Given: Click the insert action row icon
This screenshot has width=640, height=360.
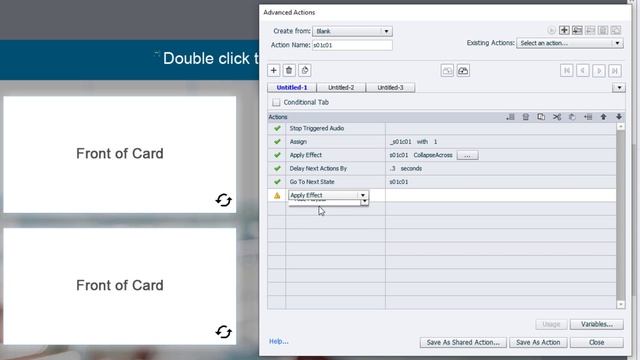Looking at the screenshot, I should pos(588,117).
